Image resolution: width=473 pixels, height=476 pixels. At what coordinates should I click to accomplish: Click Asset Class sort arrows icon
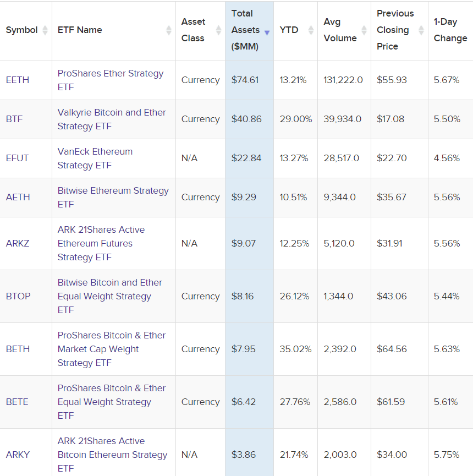click(218, 30)
